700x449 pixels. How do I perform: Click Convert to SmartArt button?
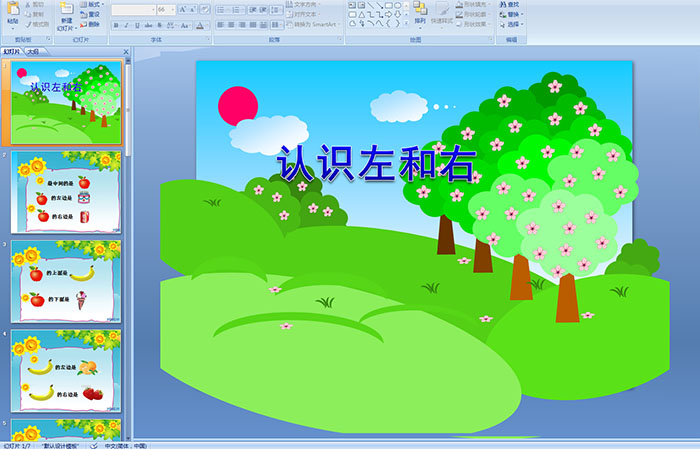(313, 24)
